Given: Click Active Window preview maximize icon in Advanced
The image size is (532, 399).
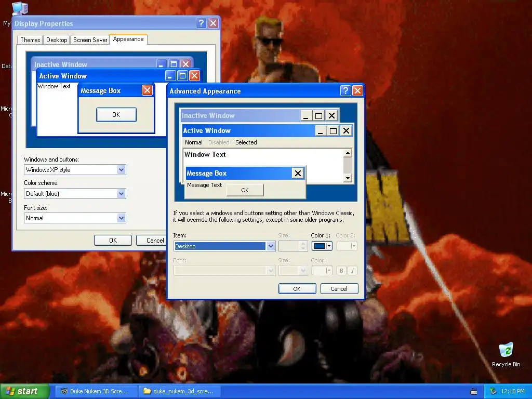Looking at the screenshot, I should click(333, 131).
